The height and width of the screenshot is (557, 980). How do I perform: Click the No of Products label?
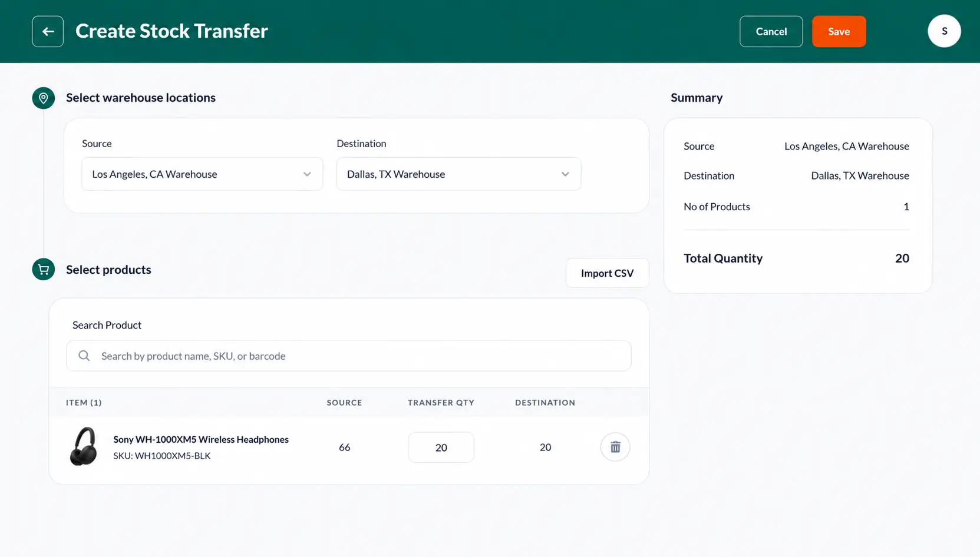pyautogui.click(x=717, y=207)
